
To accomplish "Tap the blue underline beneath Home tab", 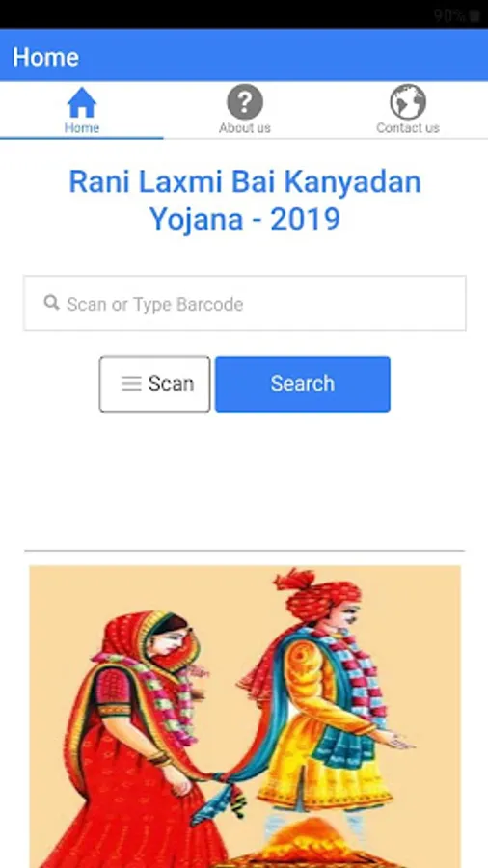I will pos(82,138).
